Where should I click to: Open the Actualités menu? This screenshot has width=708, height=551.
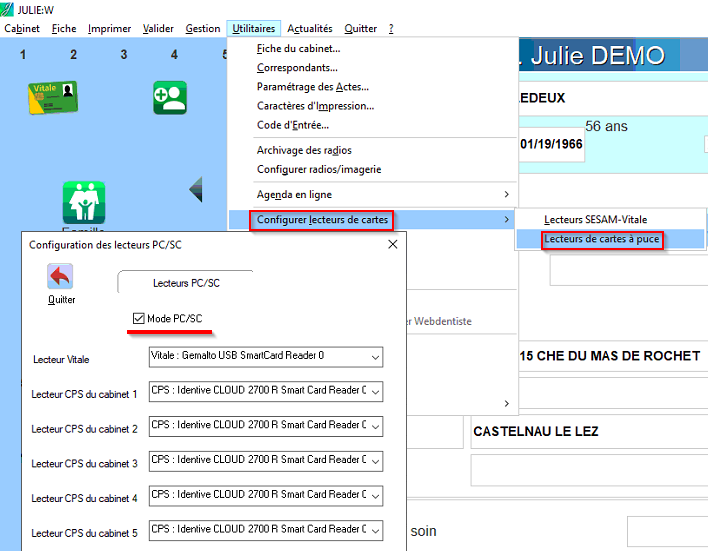coord(310,28)
